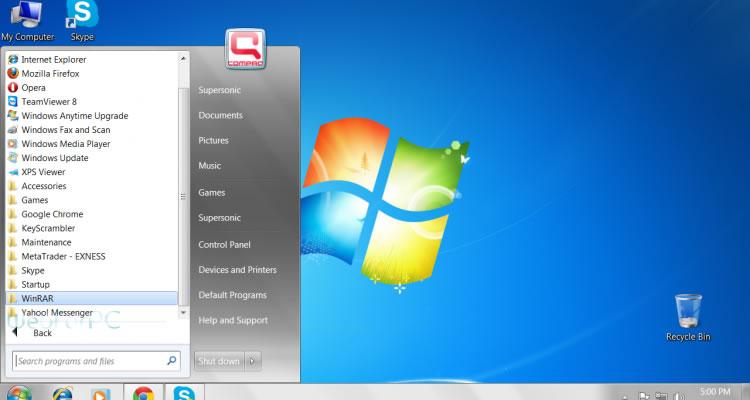
Task: Switch to Google Chrome on the taskbar
Action: click(x=143, y=393)
